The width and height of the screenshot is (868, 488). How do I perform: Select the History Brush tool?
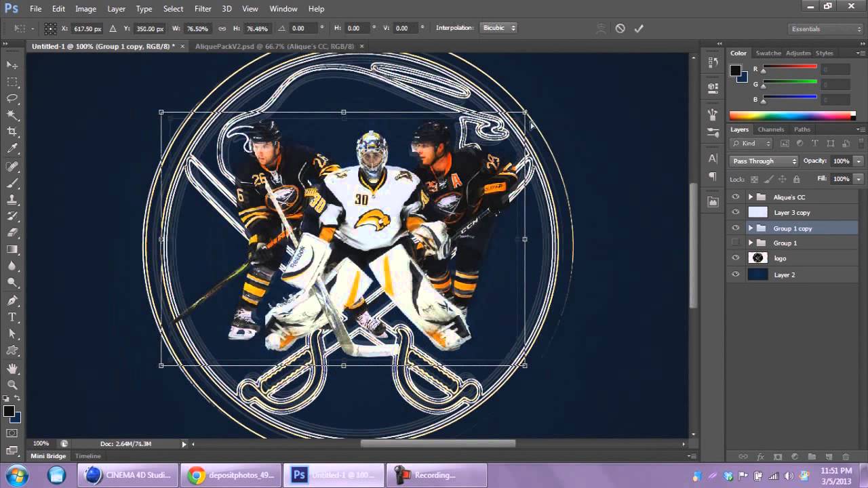pos(12,216)
